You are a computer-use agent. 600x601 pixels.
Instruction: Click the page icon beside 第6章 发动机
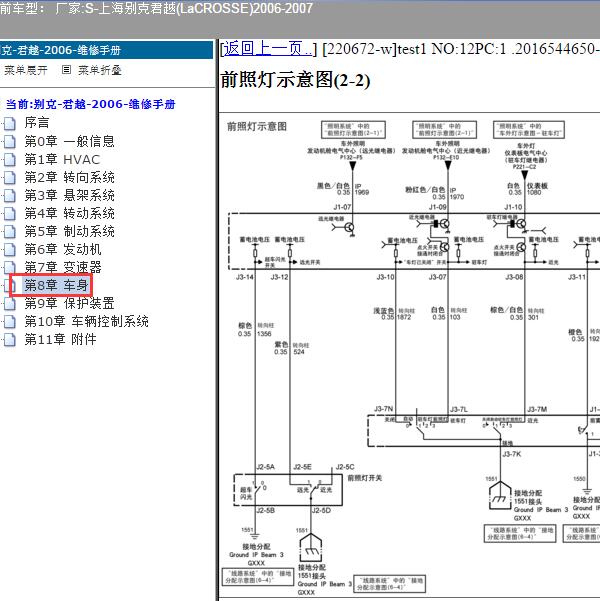pyautogui.click(x=9, y=249)
